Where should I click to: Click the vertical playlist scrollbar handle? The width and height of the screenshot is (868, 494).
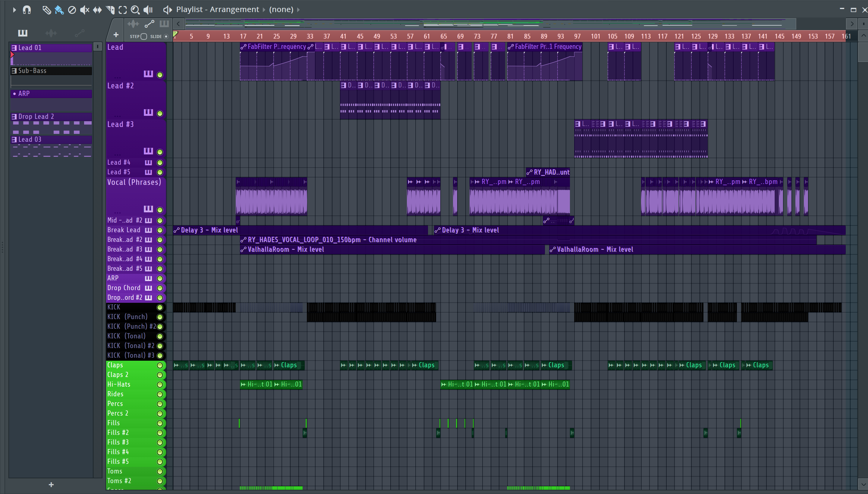click(x=863, y=52)
